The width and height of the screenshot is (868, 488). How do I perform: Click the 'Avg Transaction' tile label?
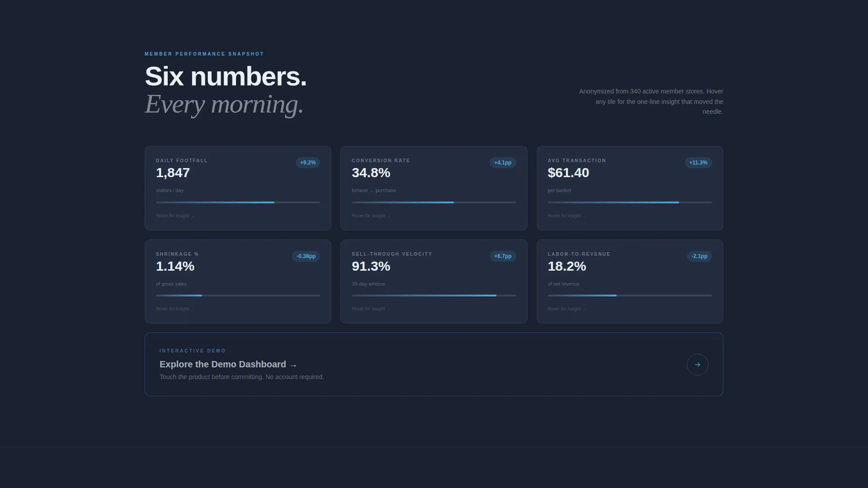pos(577,160)
